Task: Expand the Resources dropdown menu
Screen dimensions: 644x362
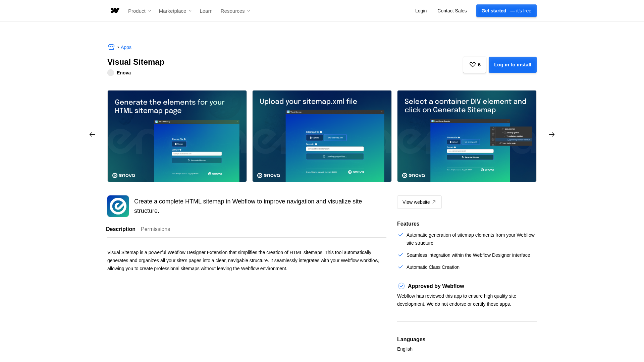Action: point(235,11)
